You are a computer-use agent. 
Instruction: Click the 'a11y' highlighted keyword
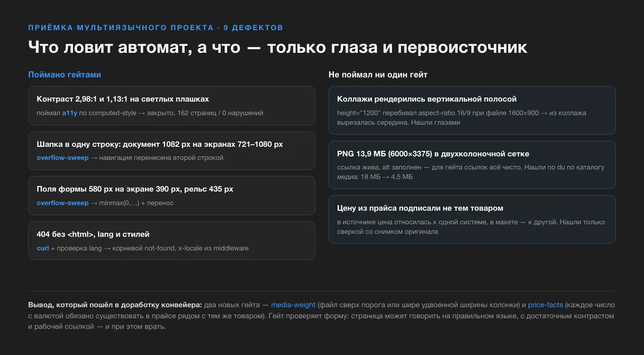[x=69, y=113]
